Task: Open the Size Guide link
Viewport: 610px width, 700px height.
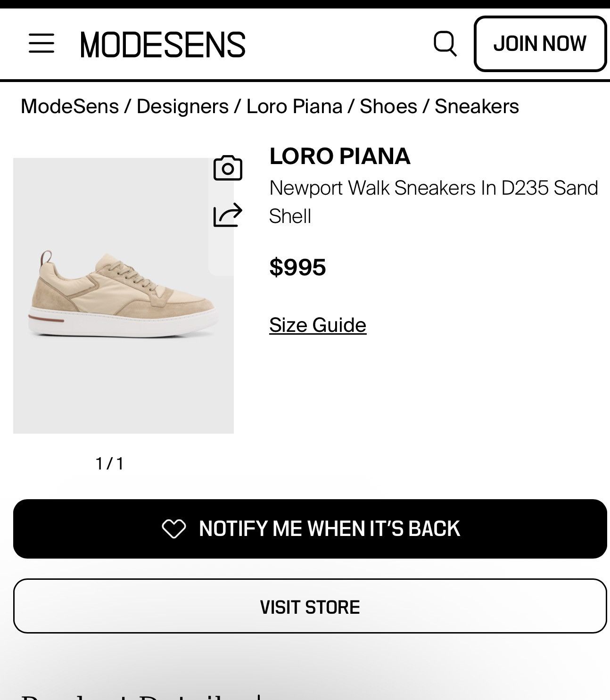Action: pyautogui.click(x=318, y=325)
